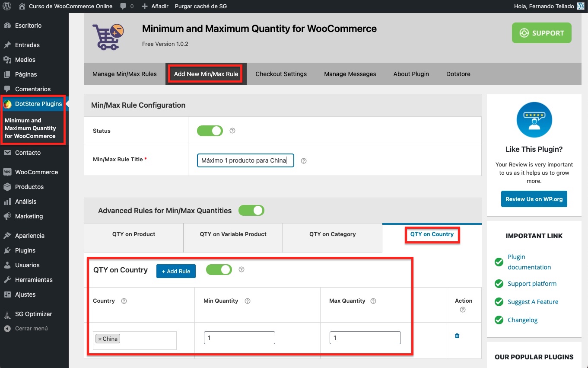Click Review Us on WP.org button
Viewport: 588px width, 368px height.
coord(534,199)
